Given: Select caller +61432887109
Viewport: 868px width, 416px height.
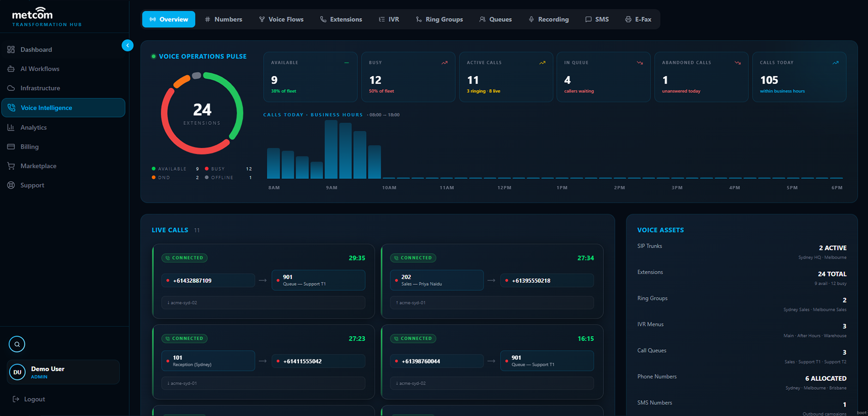Looking at the screenshot, I should pos(208,281).
